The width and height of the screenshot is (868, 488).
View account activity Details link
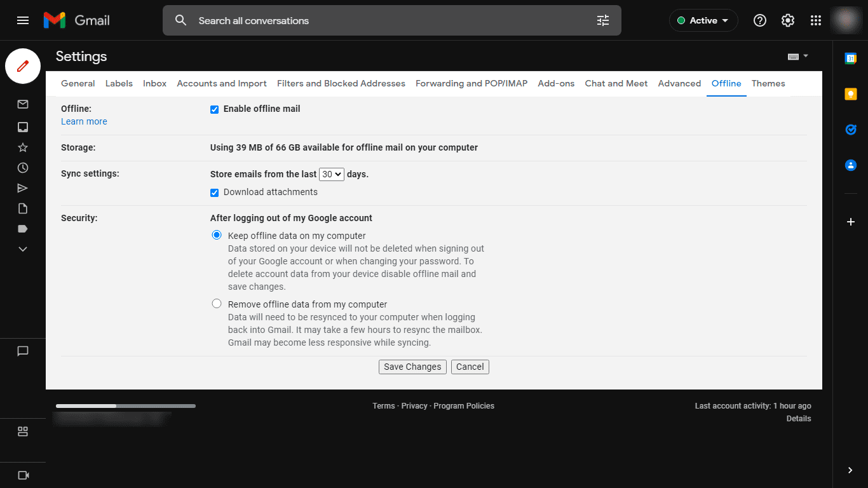point(799,419)
